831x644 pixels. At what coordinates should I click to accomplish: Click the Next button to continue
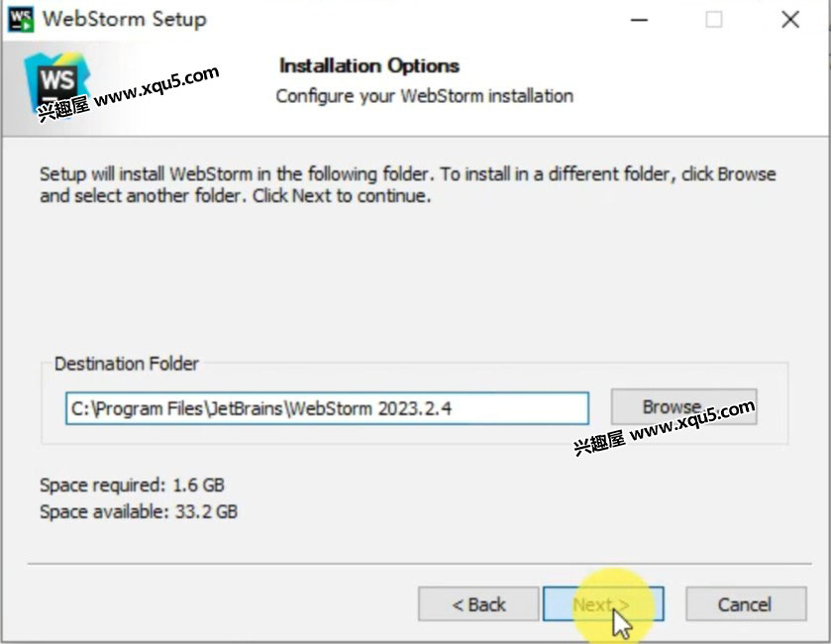pos(603,603)
